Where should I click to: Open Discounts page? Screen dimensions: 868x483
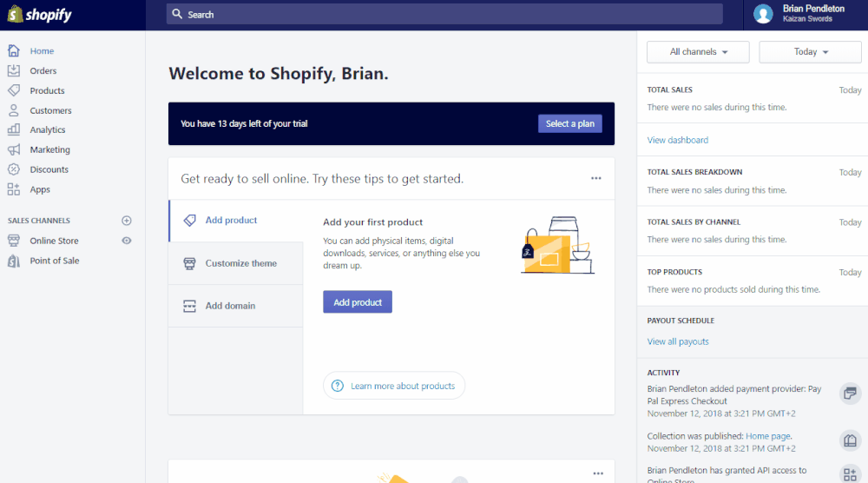(49, 170)
